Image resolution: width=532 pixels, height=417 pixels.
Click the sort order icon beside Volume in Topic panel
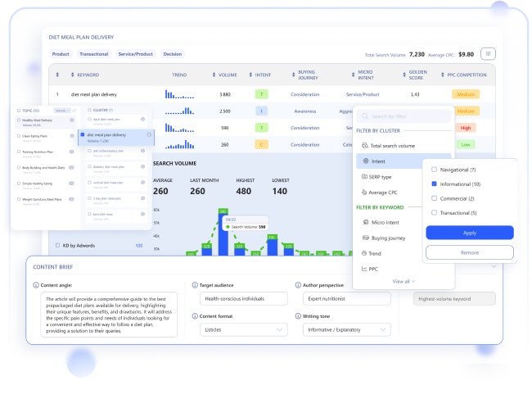(x=74, y=111)
